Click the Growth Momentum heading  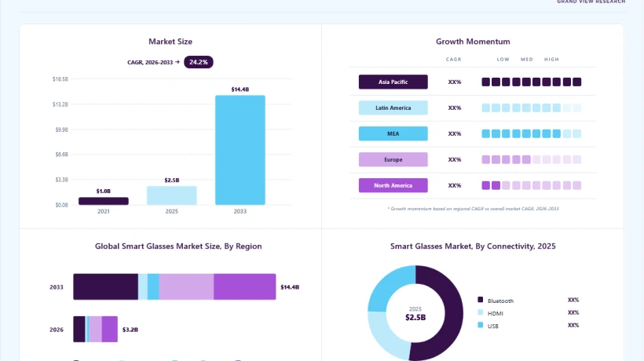click(473, 42)
